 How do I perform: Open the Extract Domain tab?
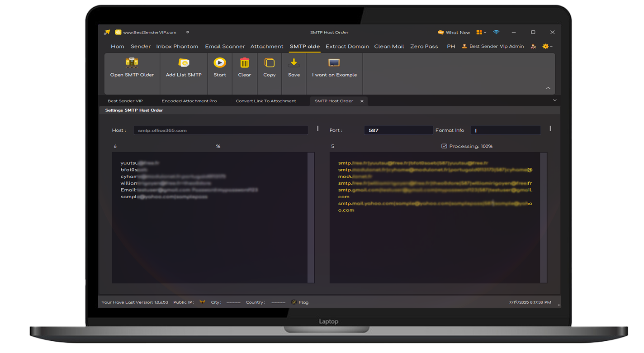[347, 46]
